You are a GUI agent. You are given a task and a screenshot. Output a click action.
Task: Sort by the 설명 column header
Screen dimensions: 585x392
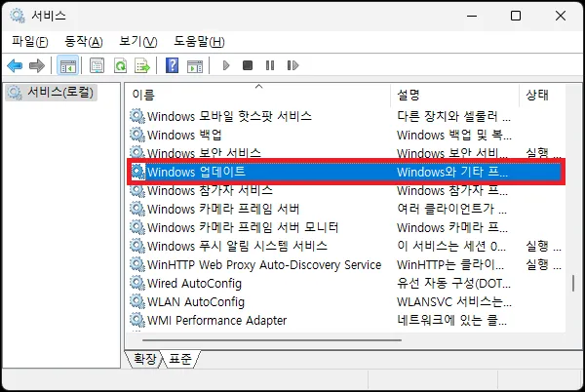pos(454,95)
